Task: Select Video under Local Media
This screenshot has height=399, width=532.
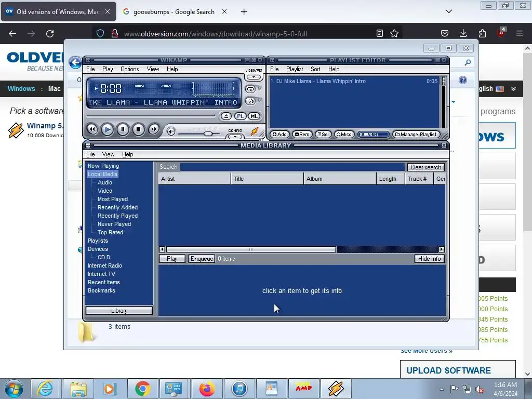Action: point(105,191)
